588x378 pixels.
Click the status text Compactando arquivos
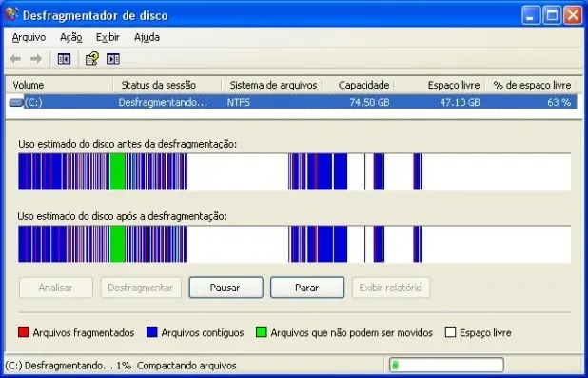pyautogui.click(x=186, y=366)
